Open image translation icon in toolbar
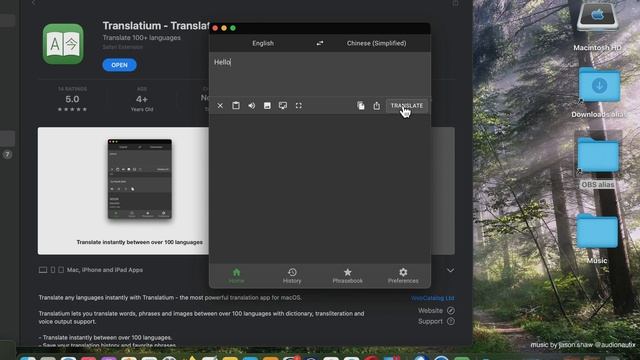The image size is (640, 360). [x=267, y=106]
